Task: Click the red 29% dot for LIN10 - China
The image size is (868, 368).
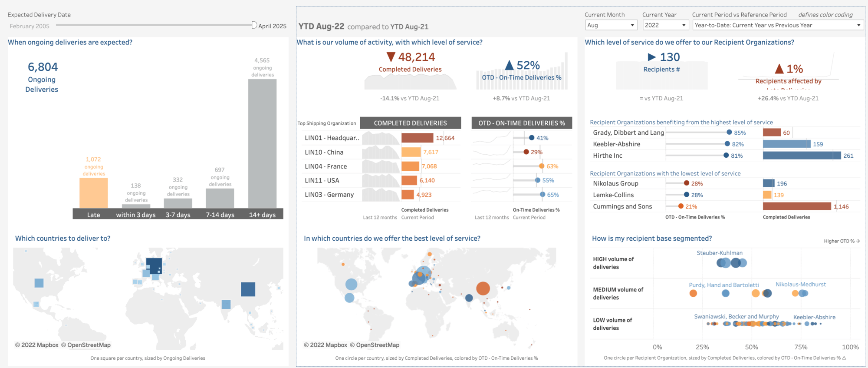Action: tap(526, 152)
